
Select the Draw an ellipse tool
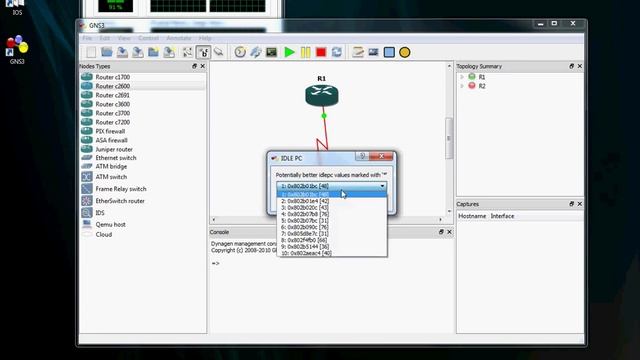coord(404,52)
